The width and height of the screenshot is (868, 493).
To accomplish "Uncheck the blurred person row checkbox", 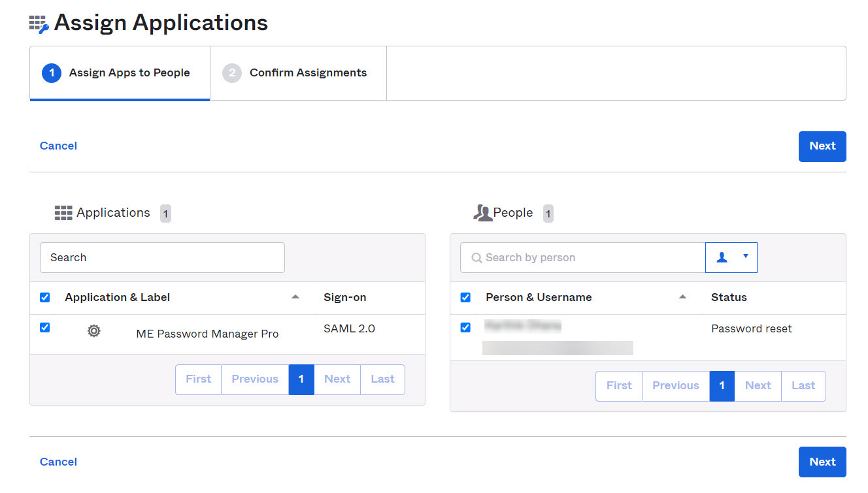I will [x=465, y=328].
